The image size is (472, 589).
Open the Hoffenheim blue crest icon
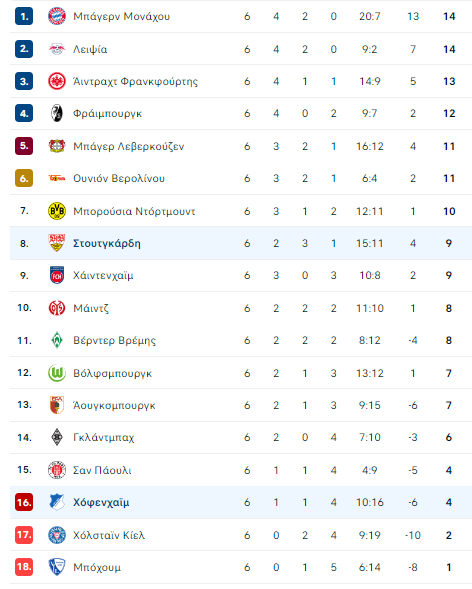click(x=57, y=502)
